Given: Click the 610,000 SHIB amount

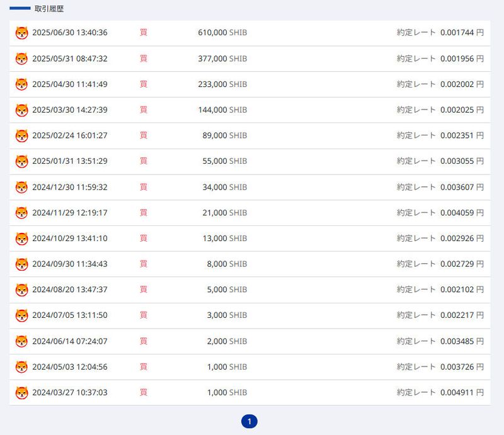Looking at the screenshot, I should coord(220,33).
